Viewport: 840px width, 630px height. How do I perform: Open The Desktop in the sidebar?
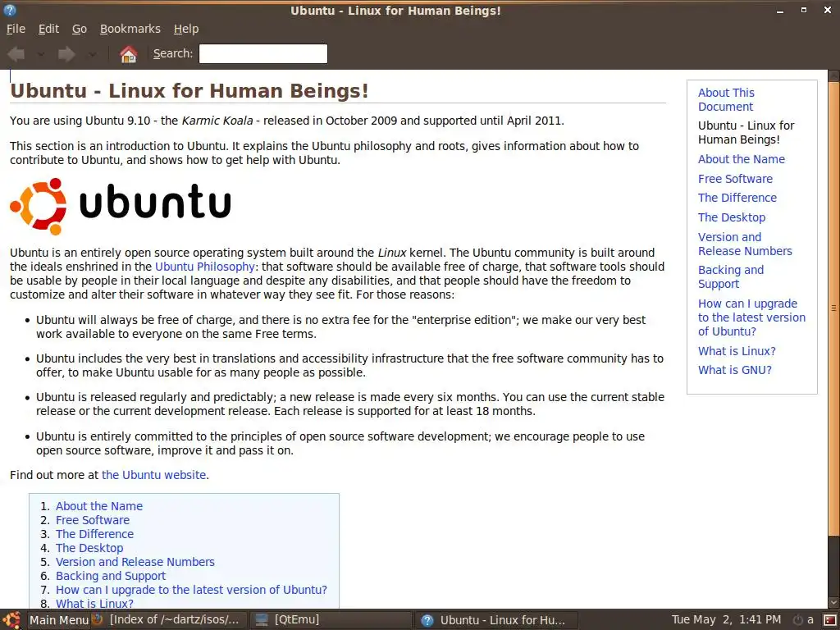click(732, 217)
